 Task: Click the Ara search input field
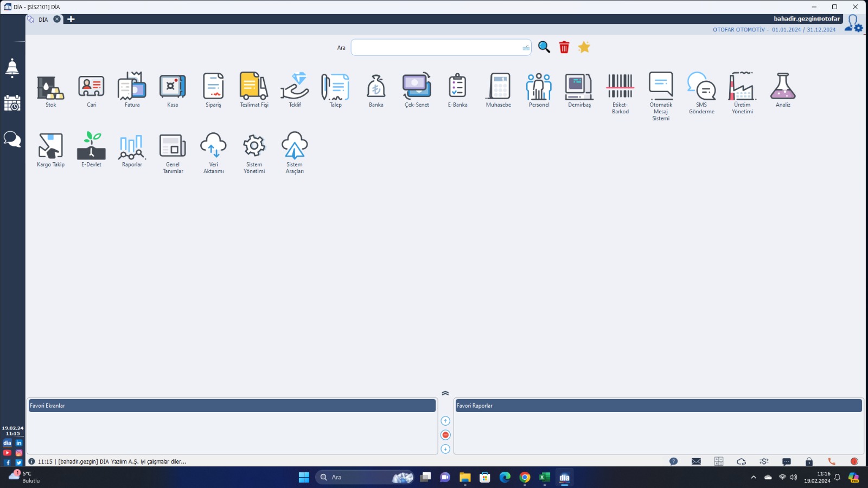point(437,47)
